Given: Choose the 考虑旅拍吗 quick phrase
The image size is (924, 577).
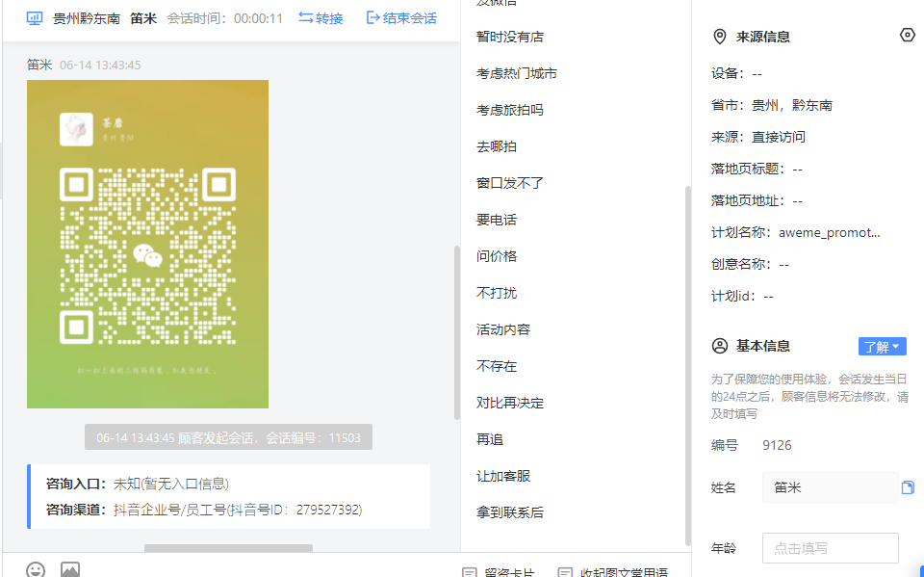Looking at the screenshot, I should coord(510,110).
